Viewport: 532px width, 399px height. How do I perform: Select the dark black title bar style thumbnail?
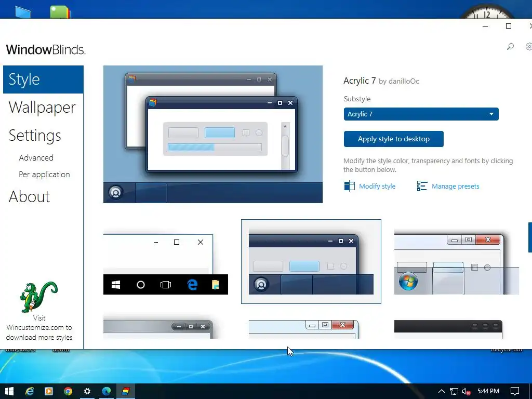(448, 329)
